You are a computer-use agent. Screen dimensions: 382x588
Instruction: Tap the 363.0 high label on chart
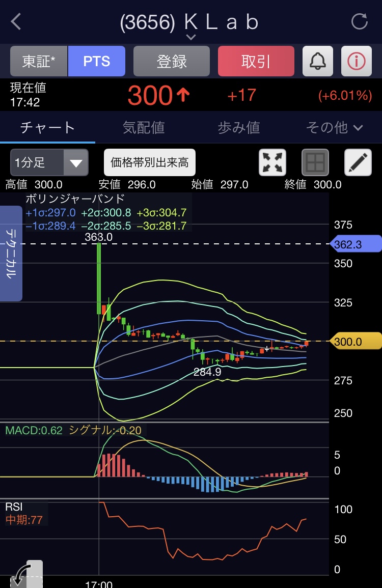(x=99, y=237)
